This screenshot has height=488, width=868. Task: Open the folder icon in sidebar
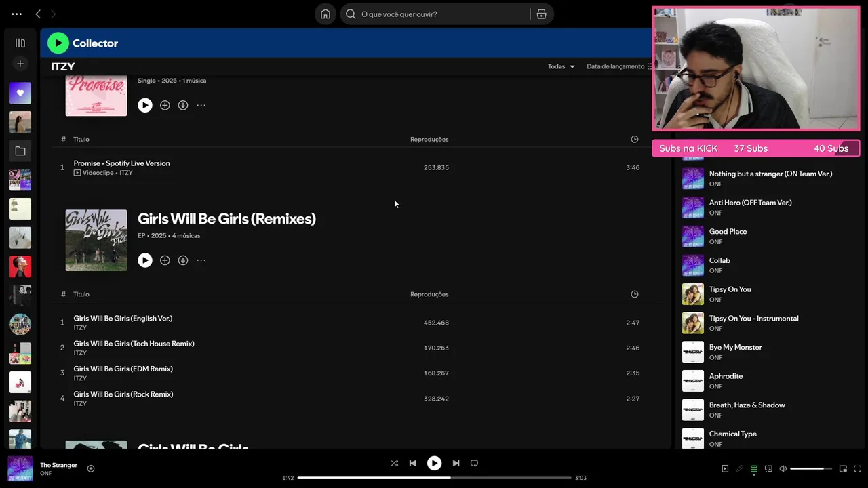tap(20, 151)
